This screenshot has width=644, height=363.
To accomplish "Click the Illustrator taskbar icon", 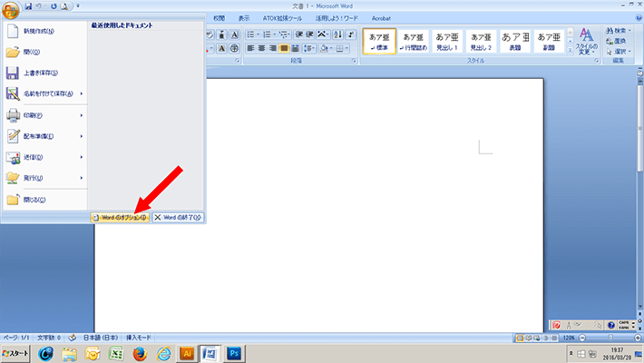I will pyautogui.click(x=187, y=353).
